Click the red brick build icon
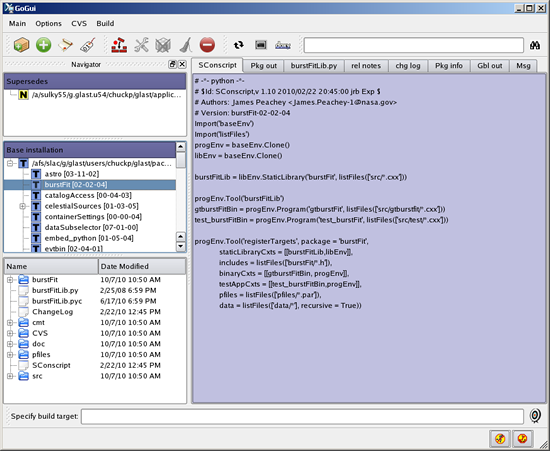 (x=119, y=45)
